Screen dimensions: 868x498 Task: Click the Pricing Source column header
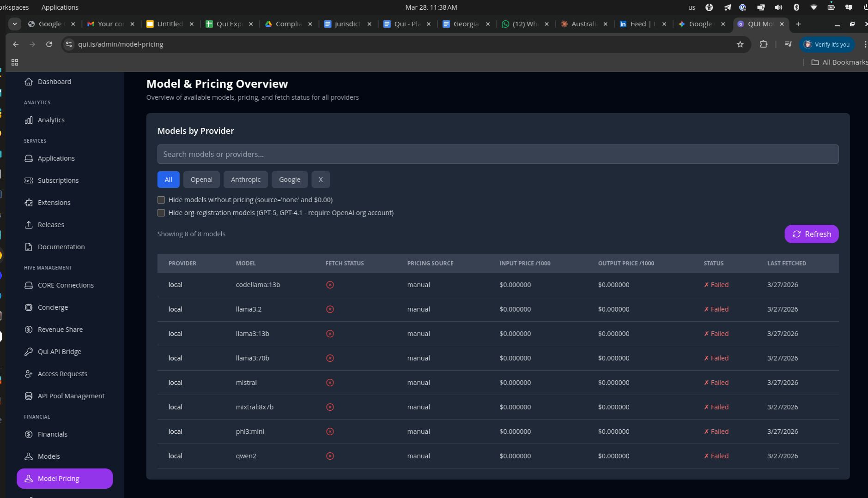[430, 264]
